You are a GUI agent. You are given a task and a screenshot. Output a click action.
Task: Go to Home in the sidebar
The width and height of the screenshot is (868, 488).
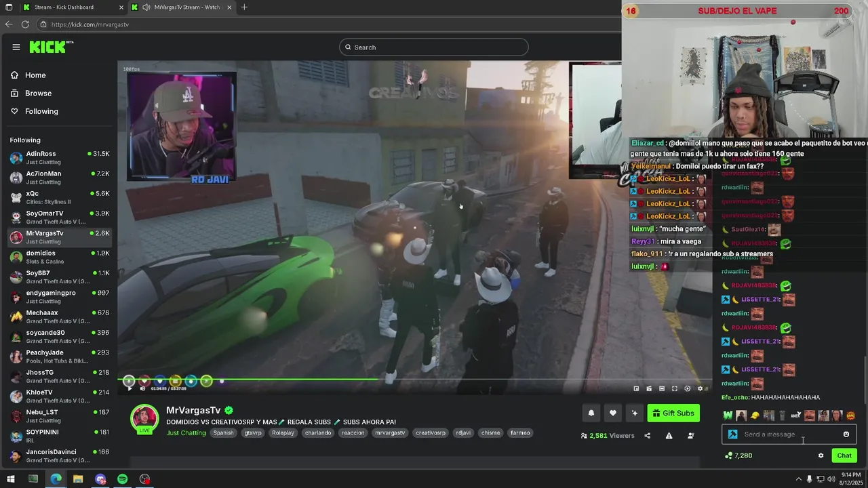(28, 75)
